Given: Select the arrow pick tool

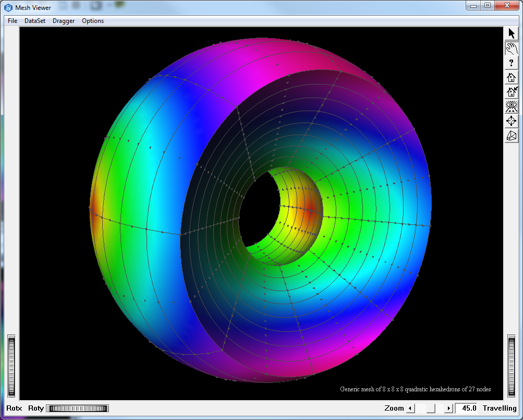Looking at the screenshot, I should click(512, 33).
